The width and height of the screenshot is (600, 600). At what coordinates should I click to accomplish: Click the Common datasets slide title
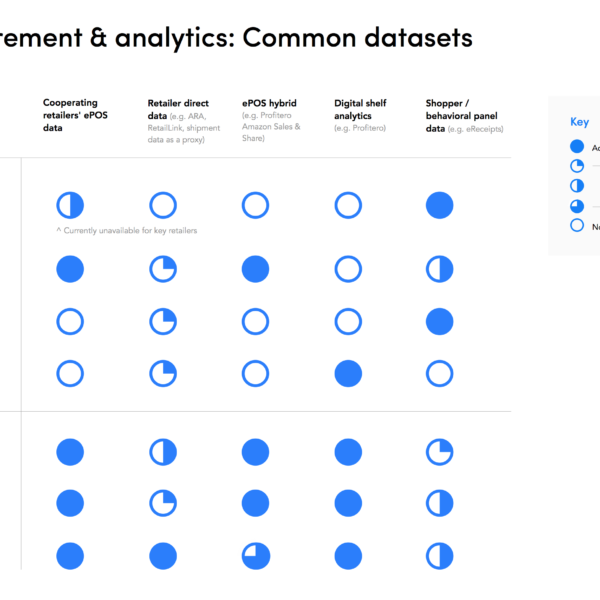pyautogui.click(x=236, y=38)
